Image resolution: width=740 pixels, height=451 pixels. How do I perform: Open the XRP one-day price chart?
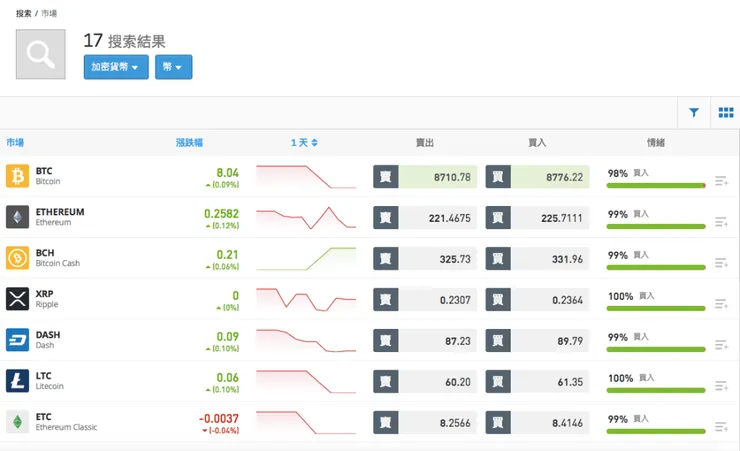pyautogui.click(x=306, y=300)
